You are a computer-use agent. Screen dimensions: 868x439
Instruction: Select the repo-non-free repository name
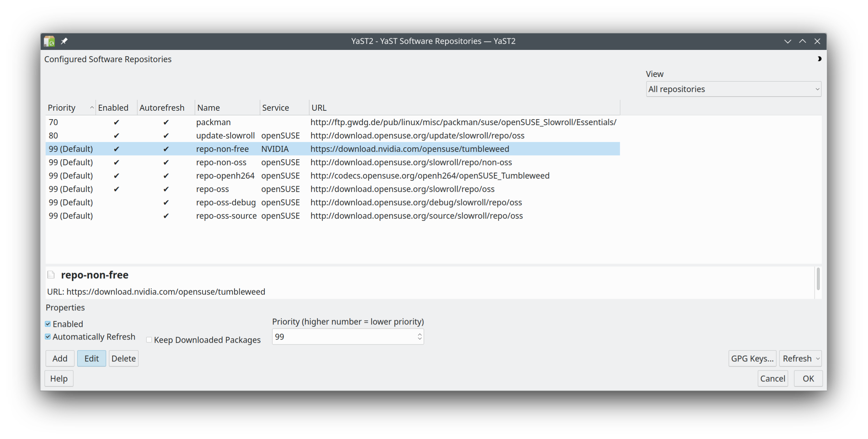pos(222,149)
